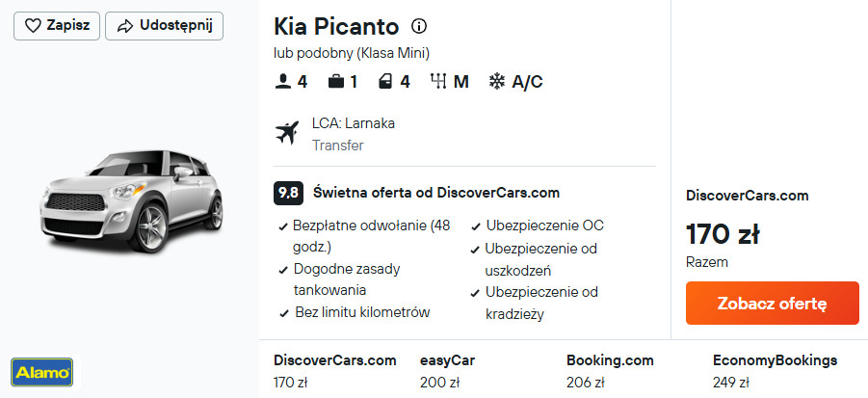
Task: Select the easyCar 200 zł offer
Action: (447, 371)
